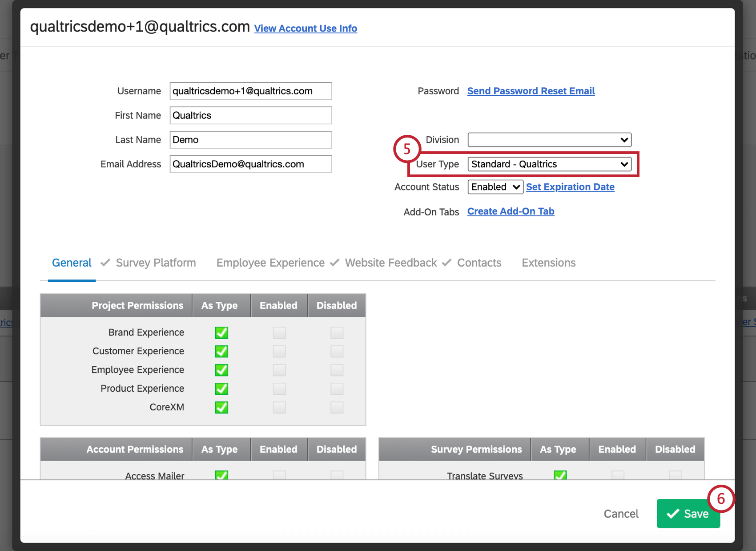Disable the Translate Surveys permission
The height and width of the screenshot is (551, 756).
click(x=675, y=475)
